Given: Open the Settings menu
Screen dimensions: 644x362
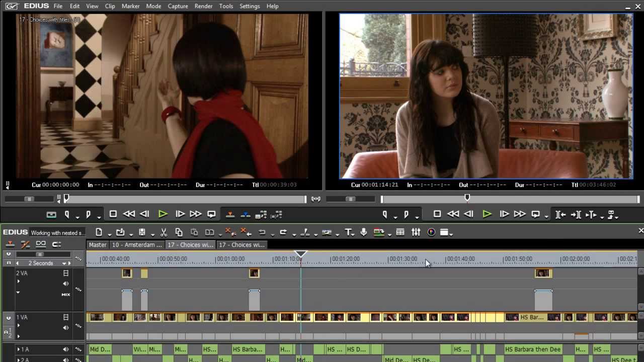Looking at the screenshot, I should [x=250, y=6].
